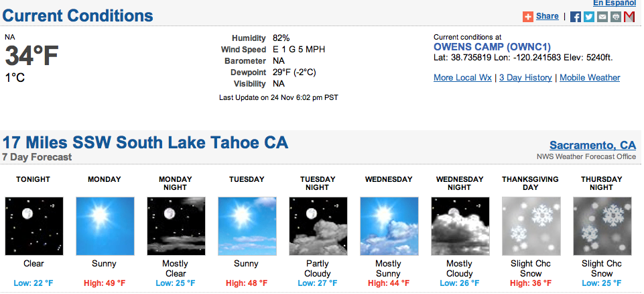Click Monday's sunny weather icon
Image resolution: width=644 pixels, height=294 pixels.
(105, 226)
